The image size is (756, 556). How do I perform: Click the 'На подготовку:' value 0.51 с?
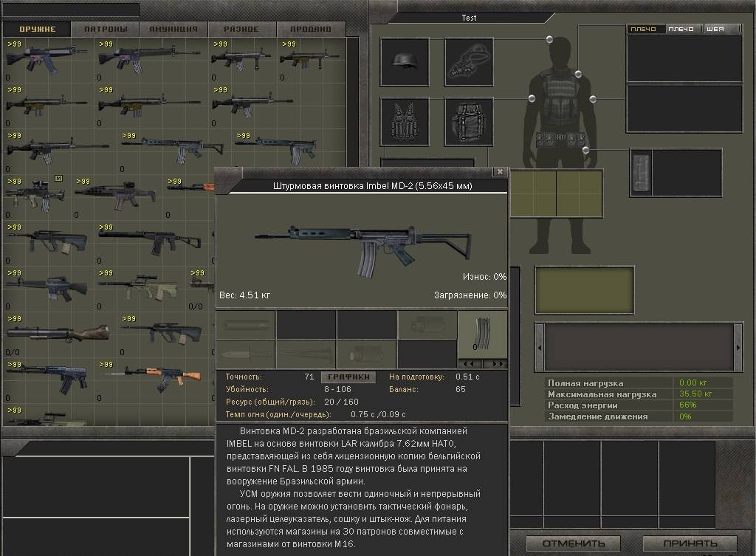(467, 377)
